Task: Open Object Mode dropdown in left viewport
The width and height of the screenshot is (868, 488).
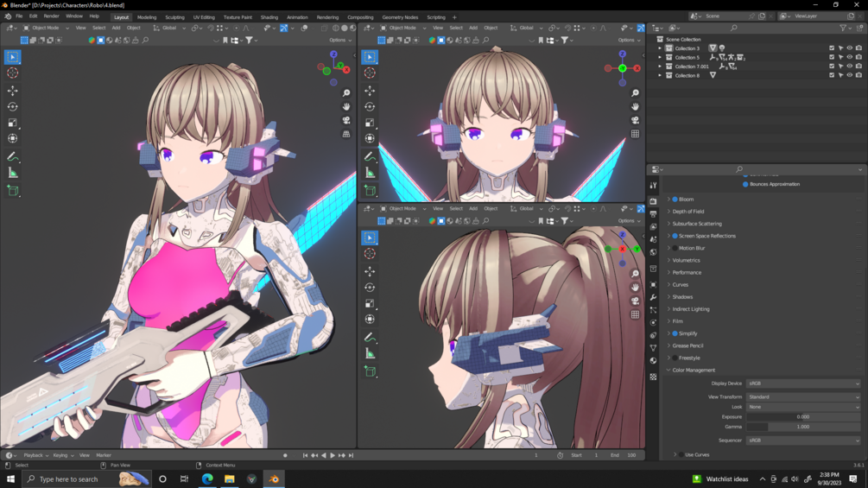Action: pos(46,28)
